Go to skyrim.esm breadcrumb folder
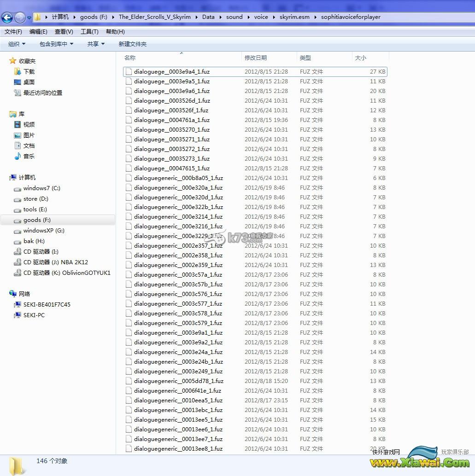The width and height of the screenshot is (475, 476). pos(294,17)
